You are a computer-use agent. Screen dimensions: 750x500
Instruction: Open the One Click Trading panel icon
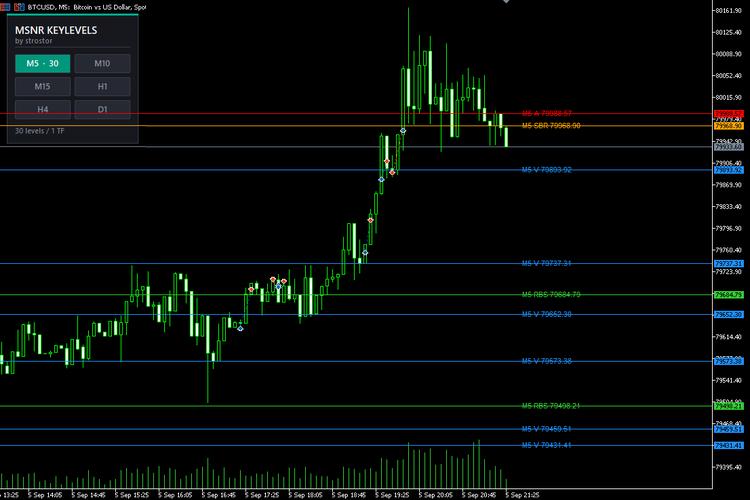(x=19, y=7)
